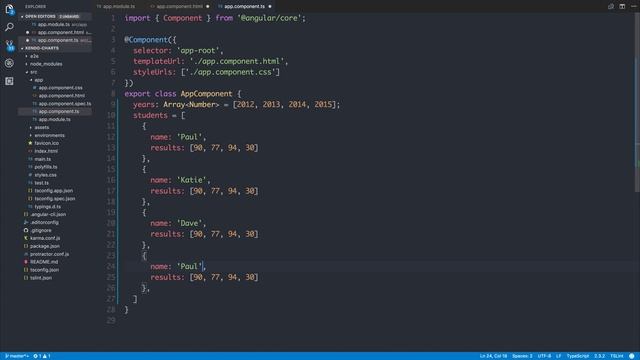
Task: Open tslint.json in the file tree
Action: pos(41,278)
